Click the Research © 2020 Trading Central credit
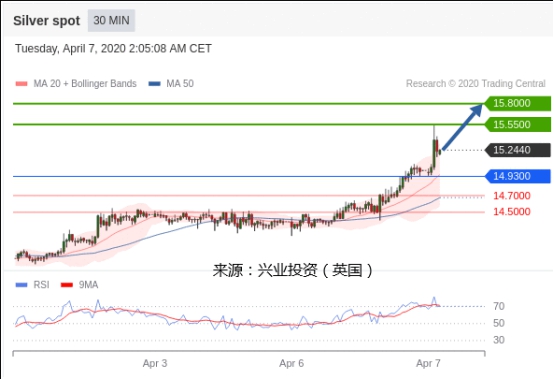 point(476,84)
